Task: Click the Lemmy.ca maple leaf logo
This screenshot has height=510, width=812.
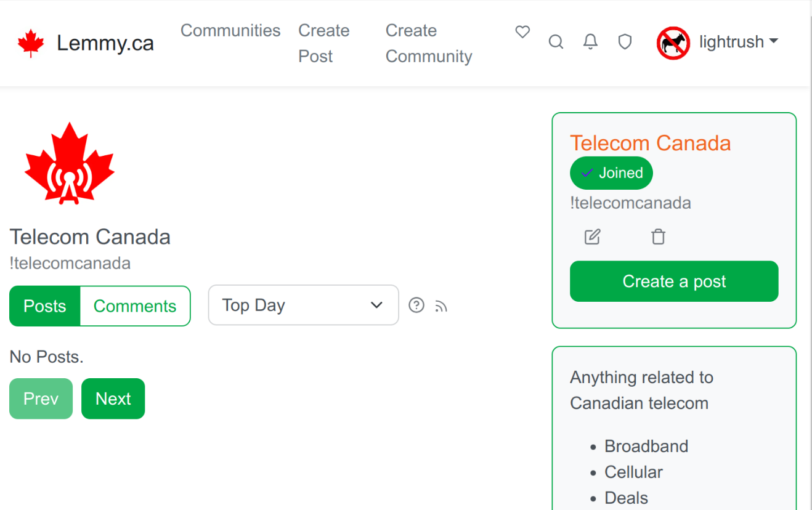Action: point(31,41)
